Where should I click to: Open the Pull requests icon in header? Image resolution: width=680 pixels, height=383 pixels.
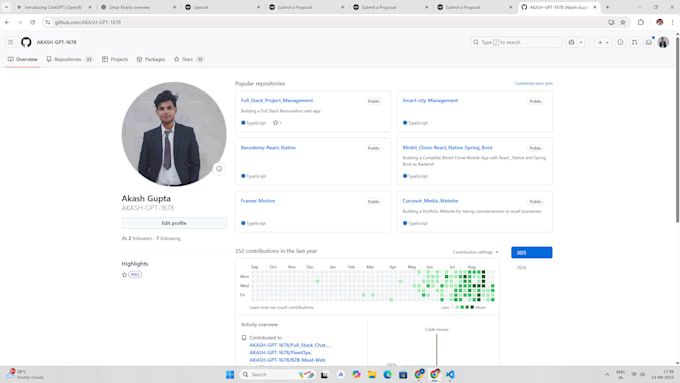(x=634, y=42)
